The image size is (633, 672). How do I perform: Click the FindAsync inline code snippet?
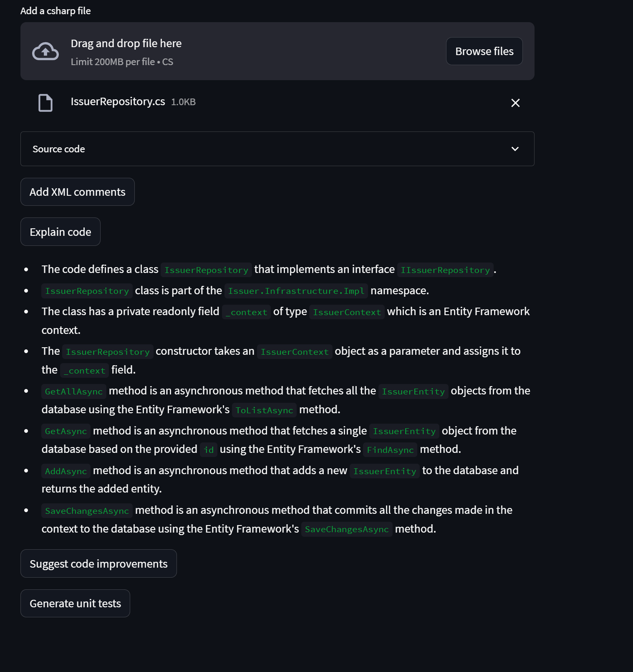click(390, 450)
